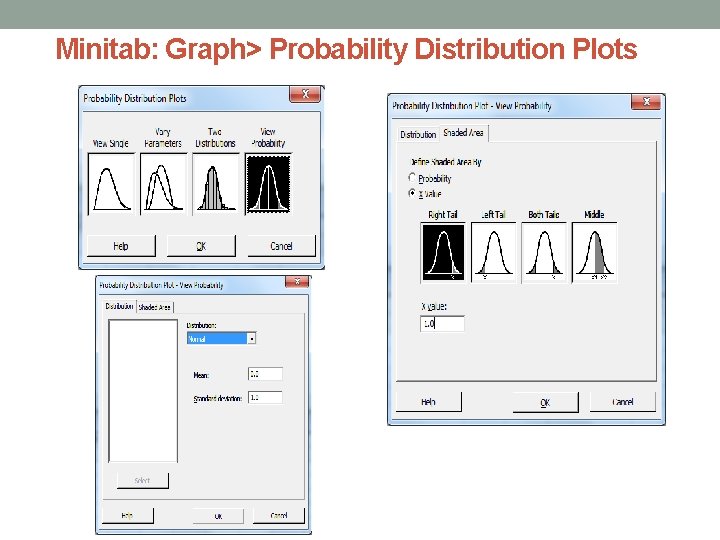Image resolution: width=720 pixels, height=540 pixels.
Task: Choose the Vary Parameters plot thumbnail
Action: coord(163,184)
